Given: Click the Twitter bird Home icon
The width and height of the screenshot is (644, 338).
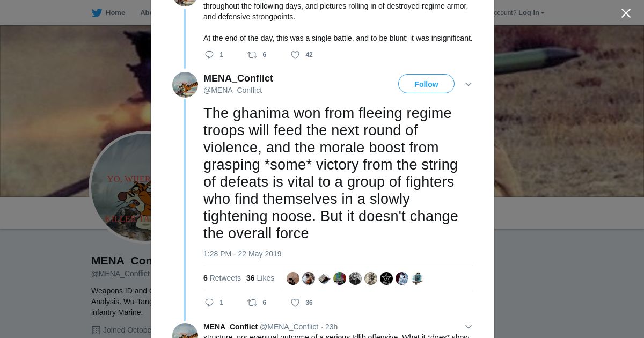Looking at the screenshot, I should tap(97, 13).
